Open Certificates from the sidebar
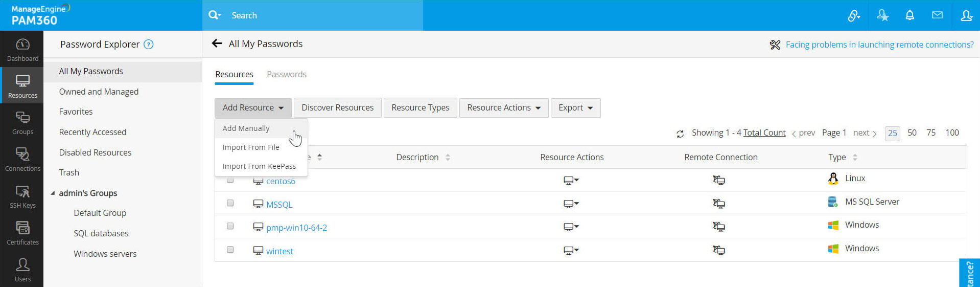Image resolution: width=980 pixels, height=287 pixels. (22, 233)
